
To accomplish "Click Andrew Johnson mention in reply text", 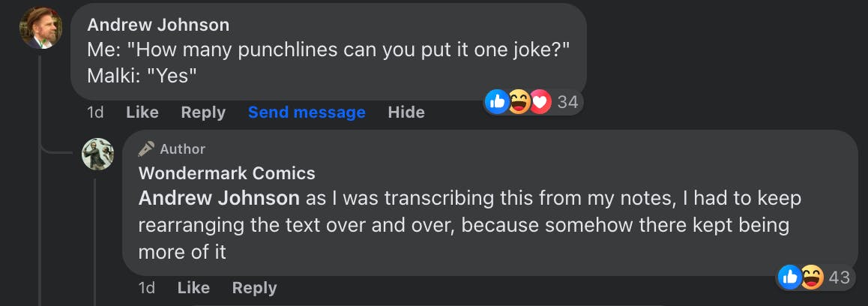I will pyautogui.click(x=219, y=199).
